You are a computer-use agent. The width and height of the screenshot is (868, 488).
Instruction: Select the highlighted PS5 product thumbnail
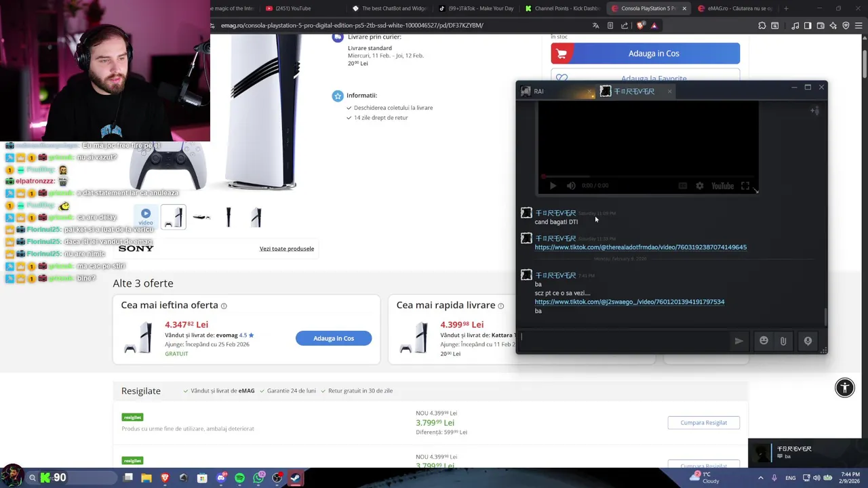pyautogui.click(x=174, y=217)
